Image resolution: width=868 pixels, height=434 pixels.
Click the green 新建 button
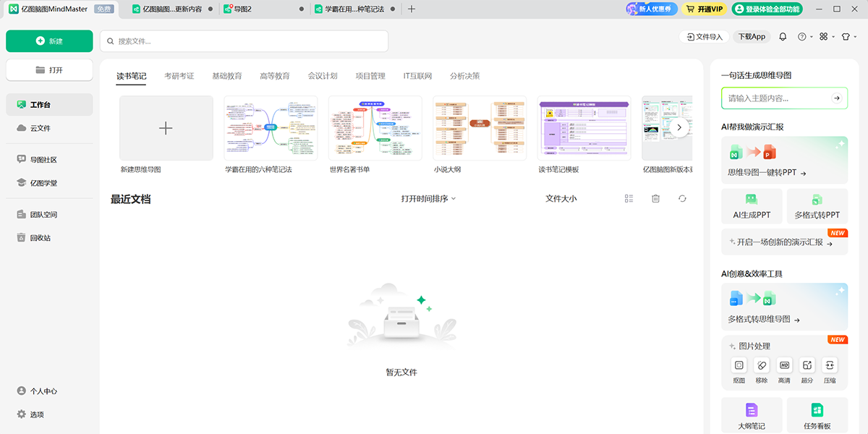click(49, 41)
